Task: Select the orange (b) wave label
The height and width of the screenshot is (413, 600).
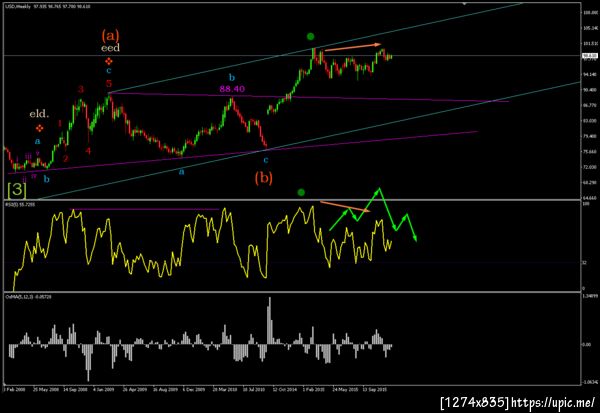Action: tap(264, 178)
